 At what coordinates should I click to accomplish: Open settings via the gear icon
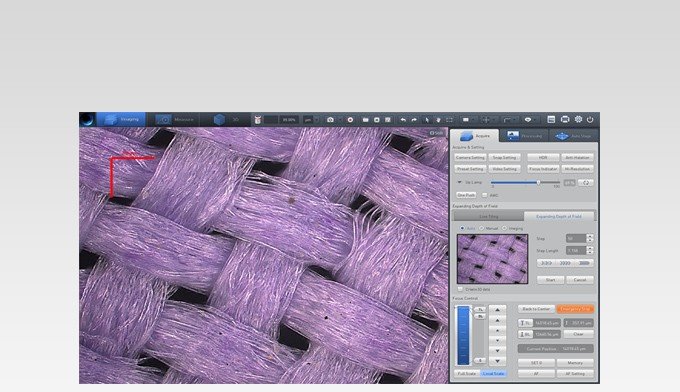point(579,119)
